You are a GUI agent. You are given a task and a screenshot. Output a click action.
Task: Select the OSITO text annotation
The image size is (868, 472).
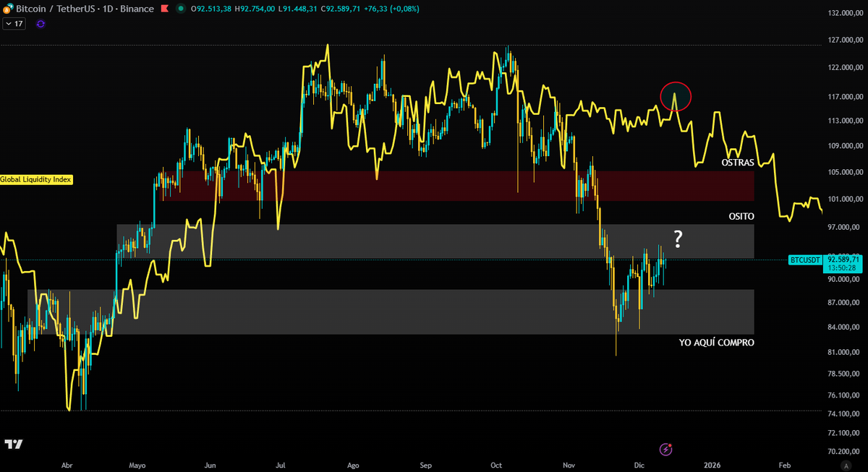click(741, 216)
